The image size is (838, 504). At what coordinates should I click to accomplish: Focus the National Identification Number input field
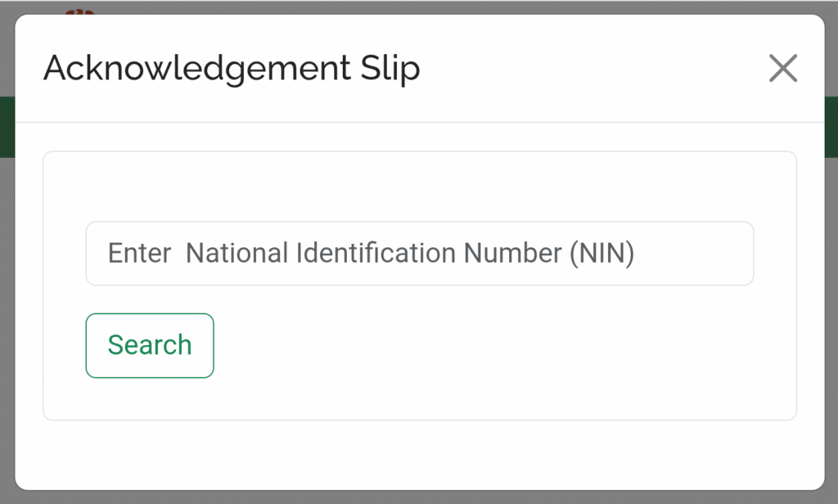coord(420,254)
